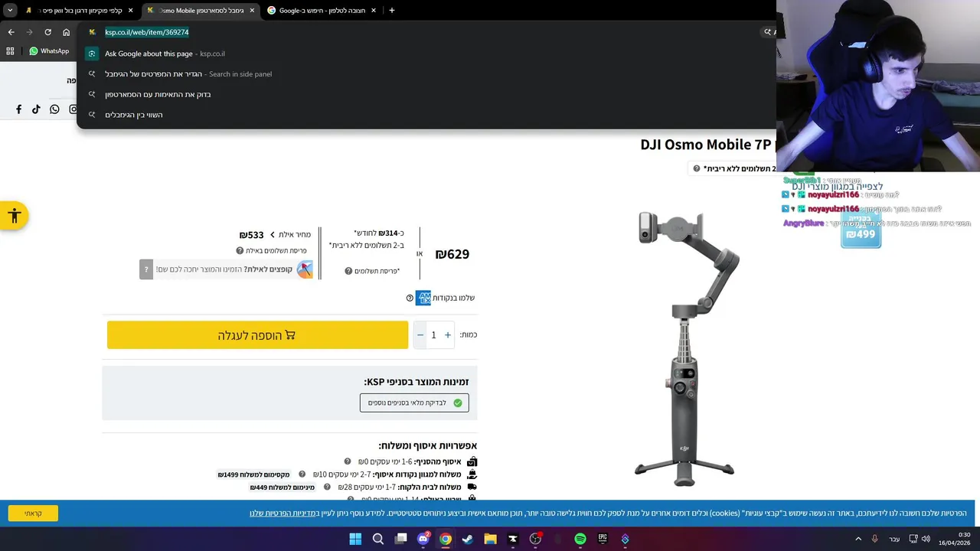The width and height of the screenshot is (980, 551).
Task: Click the ₪499 promo badge in stream overlay
Action: [861, 228]
